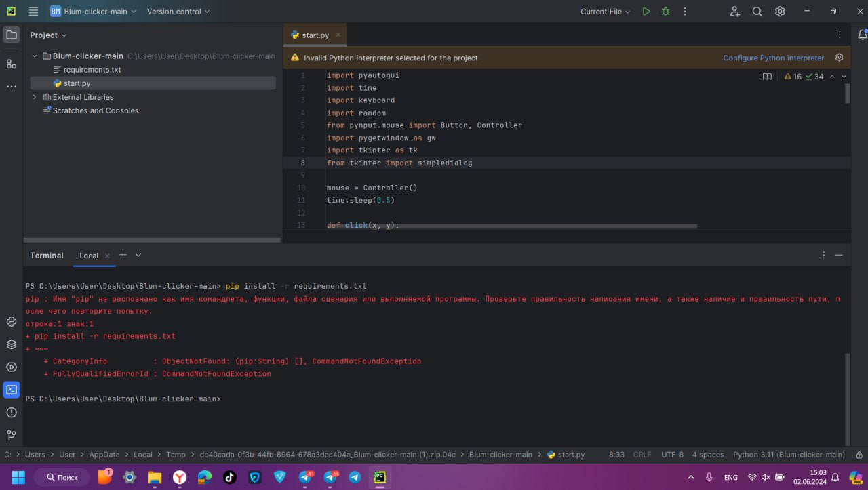Toggle the Terminal tool window button
Image resolution: width=868 pixels, height=490 pixels.
click(x=12, y=390)
